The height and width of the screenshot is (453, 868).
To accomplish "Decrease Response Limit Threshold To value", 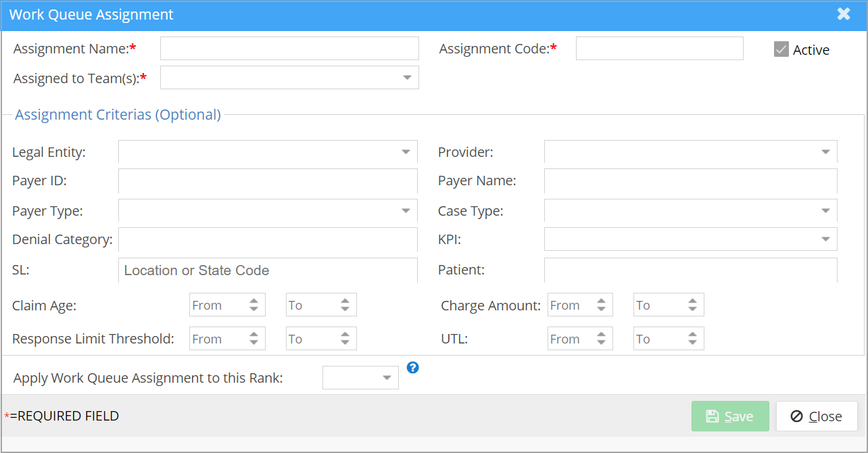I will pos(345,343).
